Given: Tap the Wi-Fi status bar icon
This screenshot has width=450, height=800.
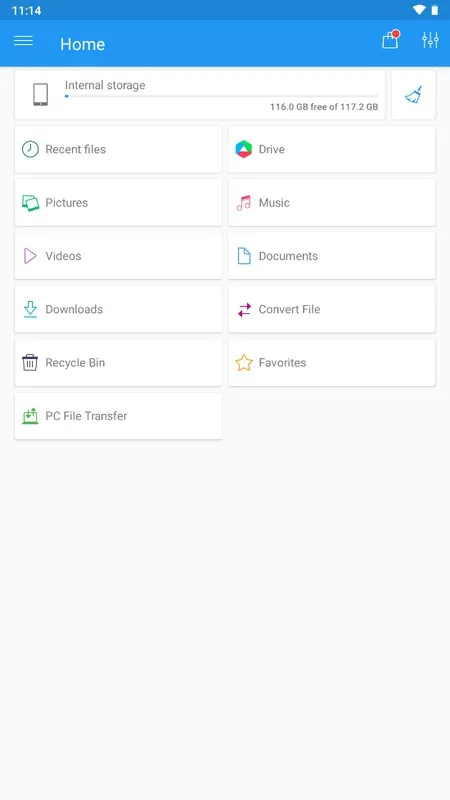Looking at the screenshot, I should coord(419,10).
